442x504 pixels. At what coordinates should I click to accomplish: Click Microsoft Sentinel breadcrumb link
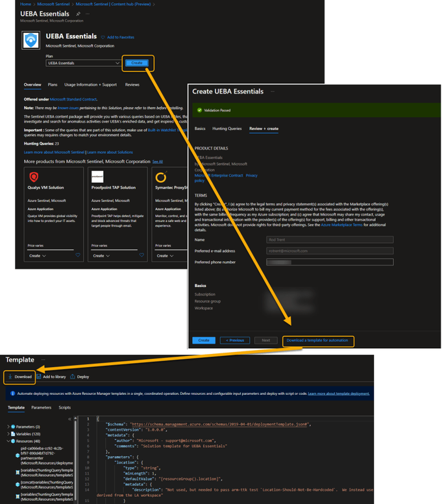point(53,4)
